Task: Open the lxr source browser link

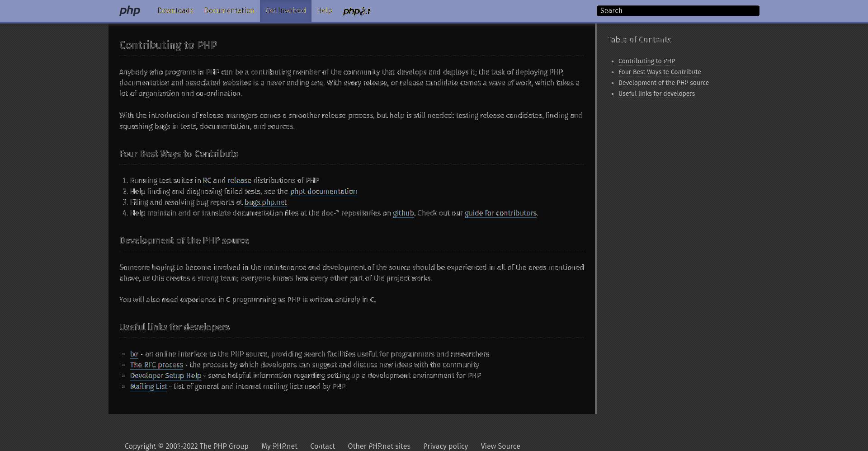Action: point(134,354)
